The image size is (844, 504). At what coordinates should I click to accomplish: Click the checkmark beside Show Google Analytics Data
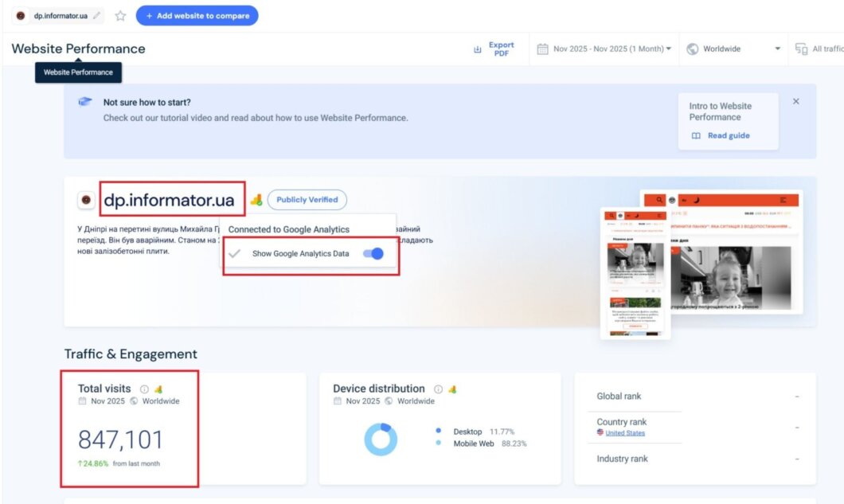pyautogui.click(x=234, y=254)
